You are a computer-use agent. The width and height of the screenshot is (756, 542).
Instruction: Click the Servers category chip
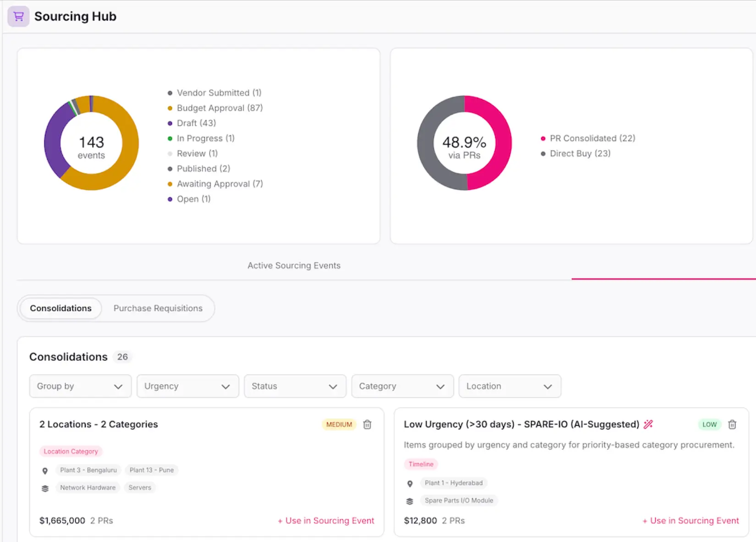point(140,488)
